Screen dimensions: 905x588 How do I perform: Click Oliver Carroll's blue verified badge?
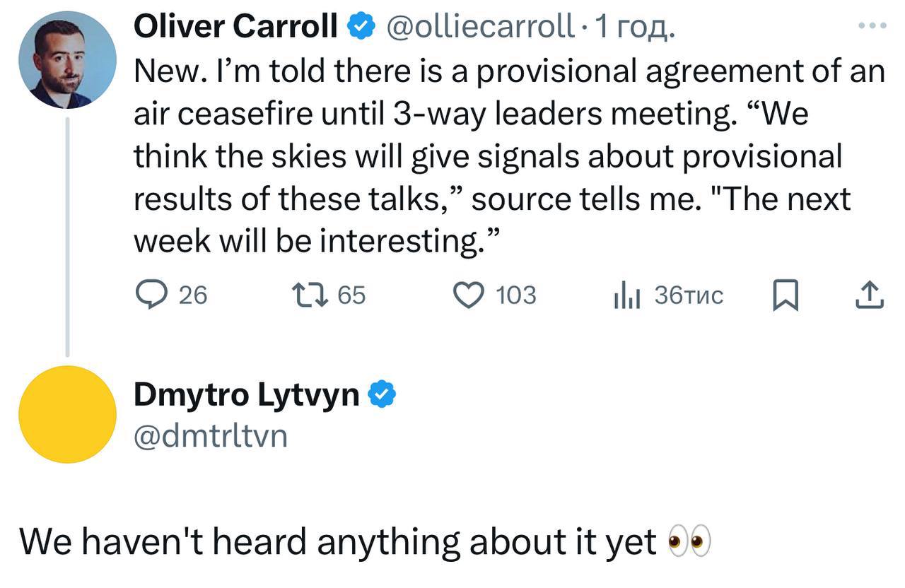click(361, 27)
